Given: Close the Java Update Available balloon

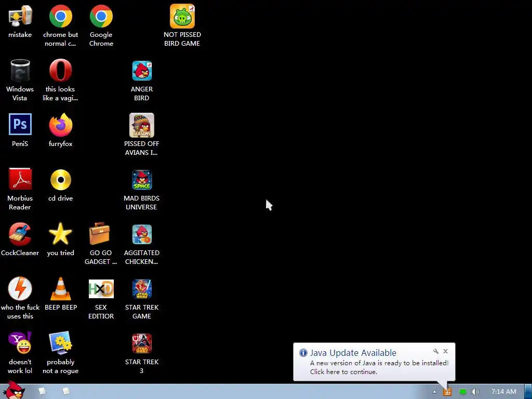Looking at the screenshot, I should [x=445, y=351].
